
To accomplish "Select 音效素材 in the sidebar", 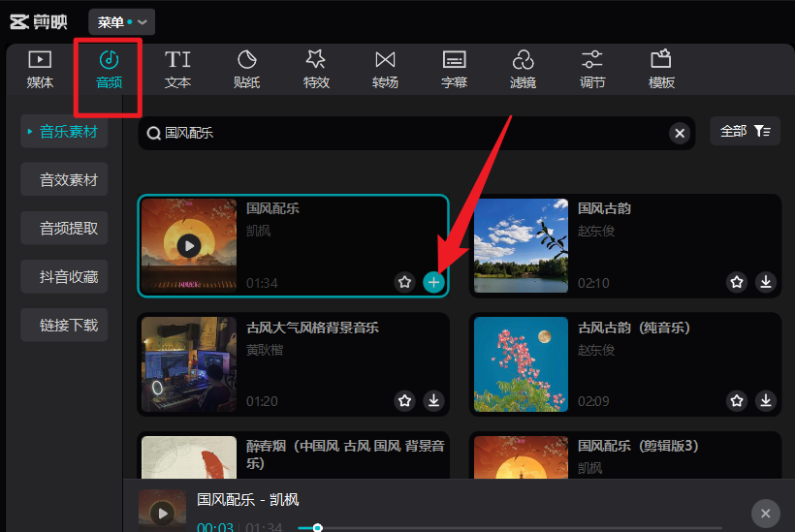I will pos(64,179).
